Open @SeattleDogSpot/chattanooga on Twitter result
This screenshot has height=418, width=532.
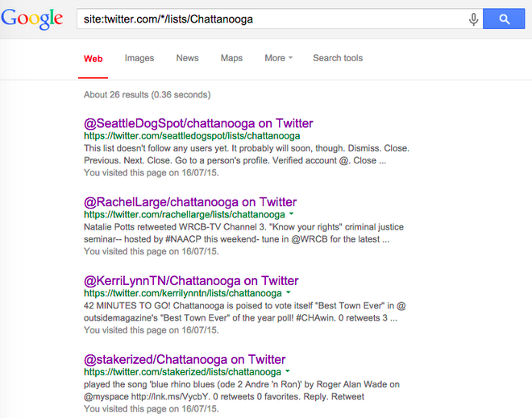(198, 123)
